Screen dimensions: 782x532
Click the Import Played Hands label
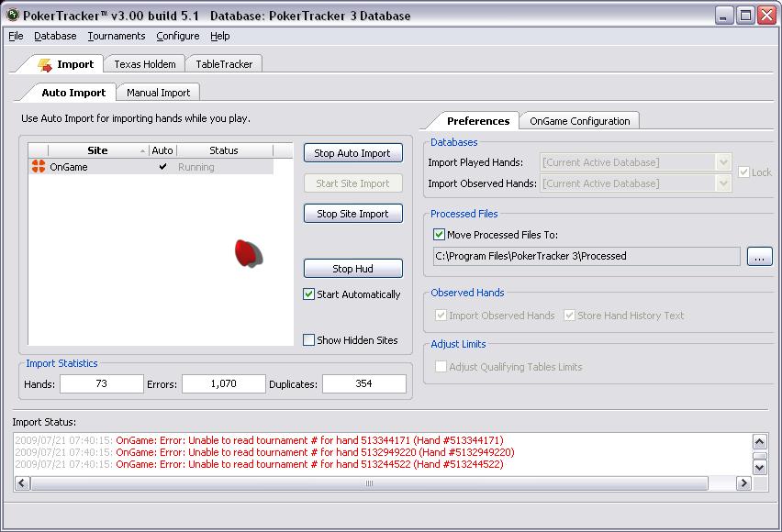click(x=475, y=162)
